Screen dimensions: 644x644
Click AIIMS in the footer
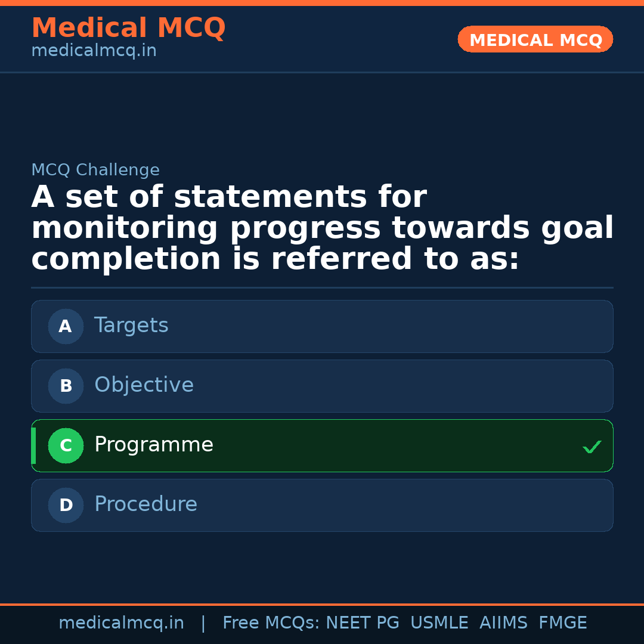(503, 623)
